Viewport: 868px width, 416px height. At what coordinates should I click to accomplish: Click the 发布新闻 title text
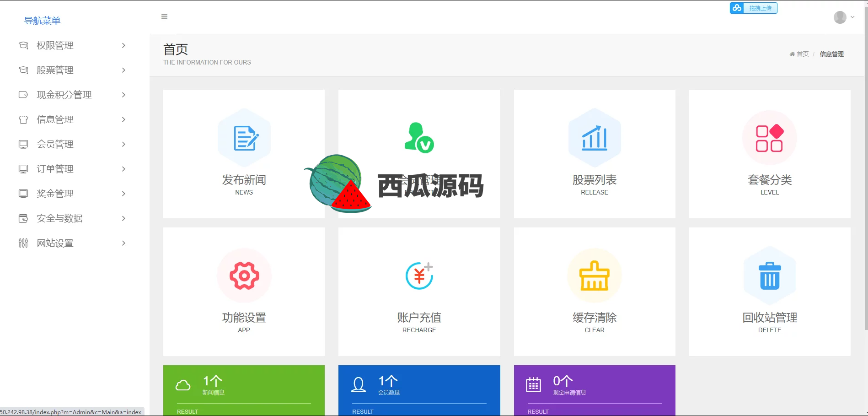(244, 180)
